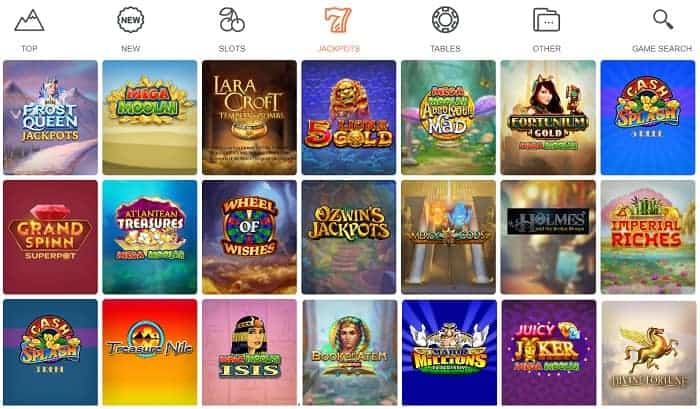This screenshot has height=409, width=700.
Task: Select the JACKPOTS 777 icon
Action: click(x=338, y=20)
